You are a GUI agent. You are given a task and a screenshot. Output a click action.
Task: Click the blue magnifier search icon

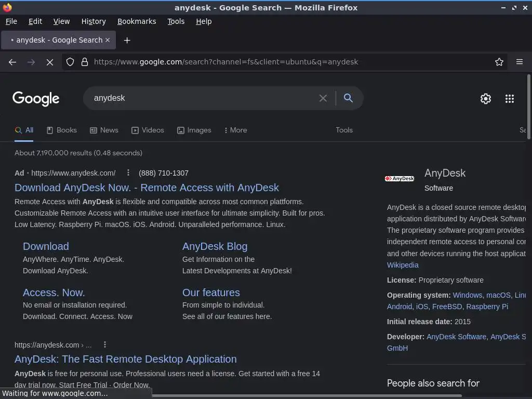(x=348, y=98)
